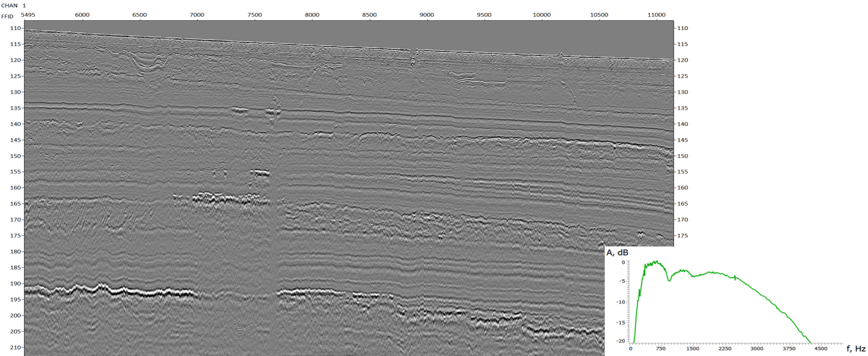Click the green spectrum curve's highest peak
The height and width of the screenshot is (356, 868).
[656, 262]
